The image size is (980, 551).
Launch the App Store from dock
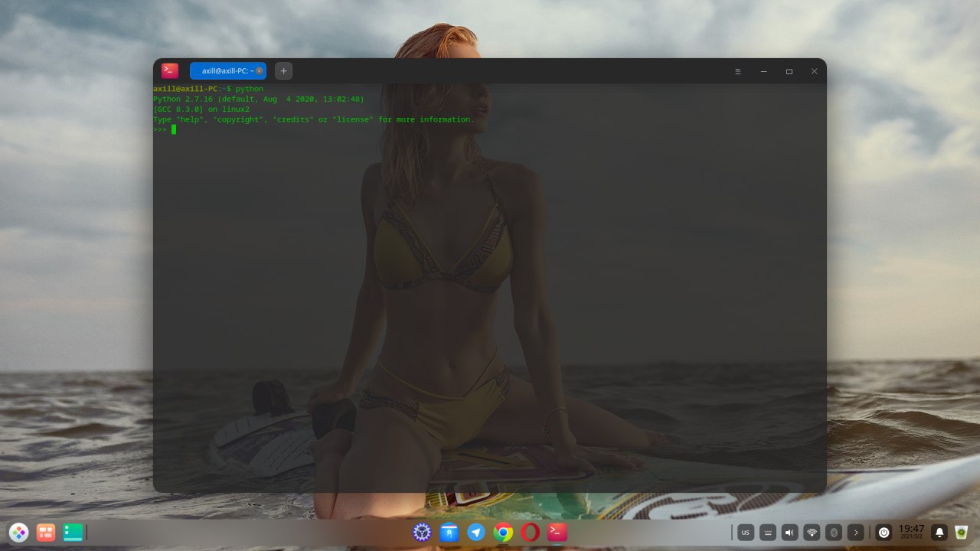[x=449, y=533]
